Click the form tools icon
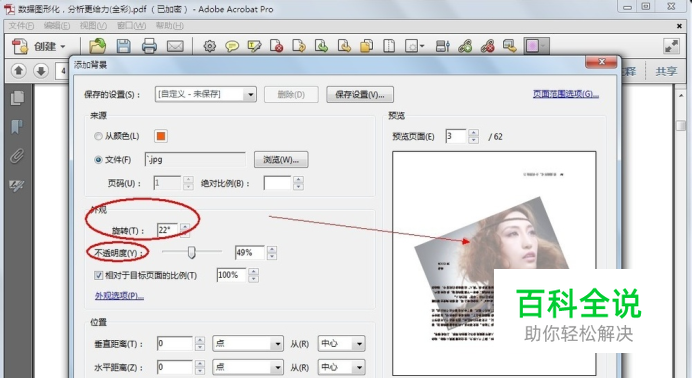The image size is (692, 378). click(442, 46)
